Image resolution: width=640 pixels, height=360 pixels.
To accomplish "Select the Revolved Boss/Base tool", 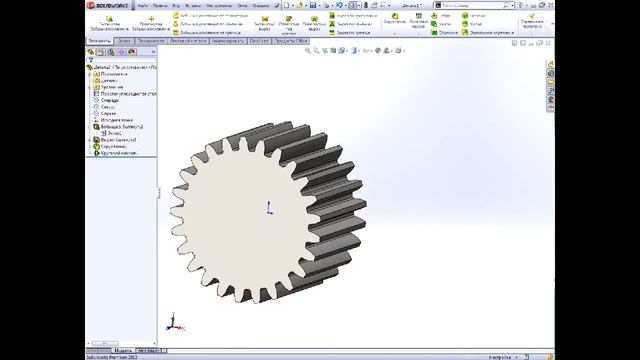I will tap(151, 24).
